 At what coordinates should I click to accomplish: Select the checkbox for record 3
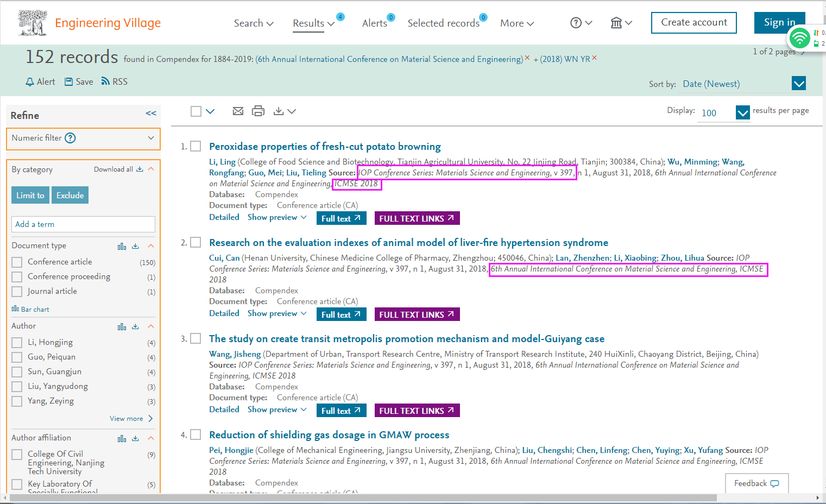tap(196, 338)
